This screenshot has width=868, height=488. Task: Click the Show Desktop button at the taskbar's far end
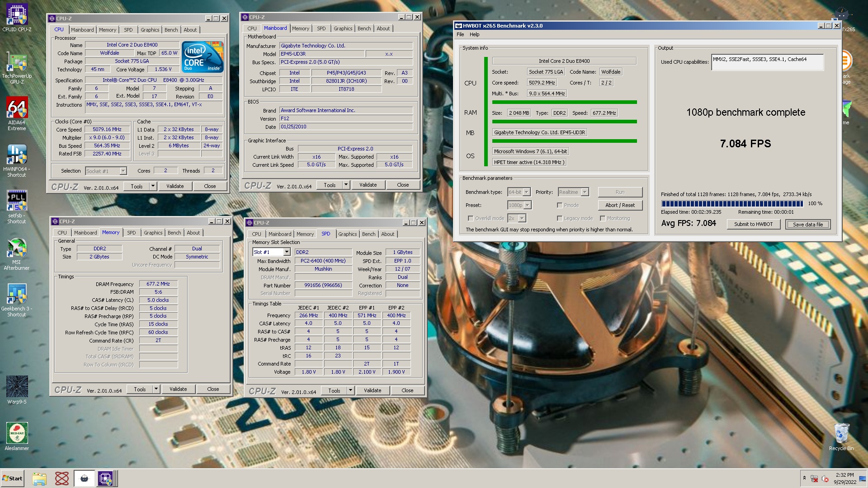click(x=863, y=479)
